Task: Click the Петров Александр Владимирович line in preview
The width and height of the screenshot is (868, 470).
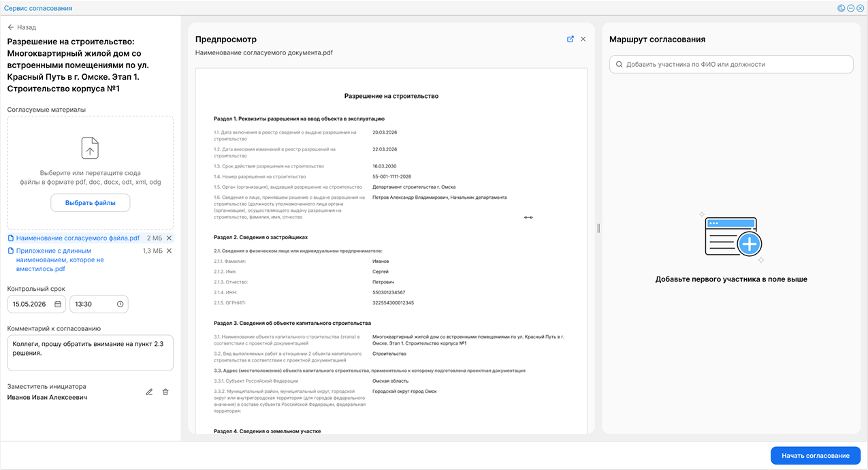Action: pos(440,198)
